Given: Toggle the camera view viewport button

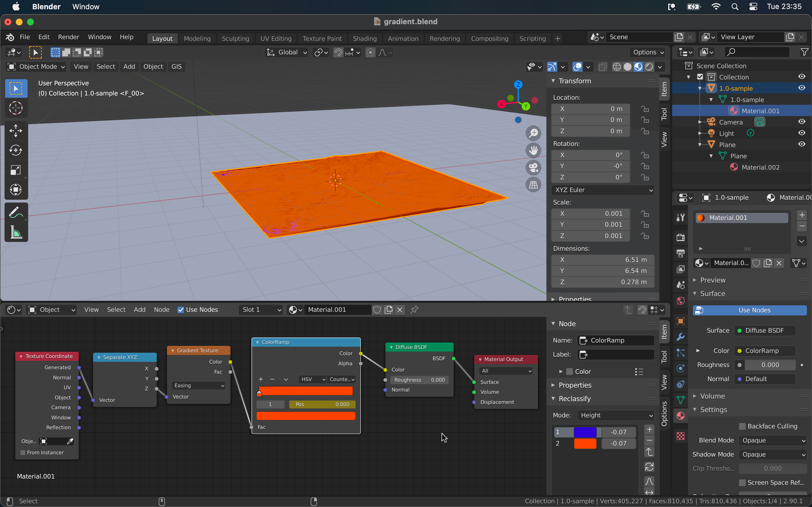Looking at the screenshot, I should (533, 167).
